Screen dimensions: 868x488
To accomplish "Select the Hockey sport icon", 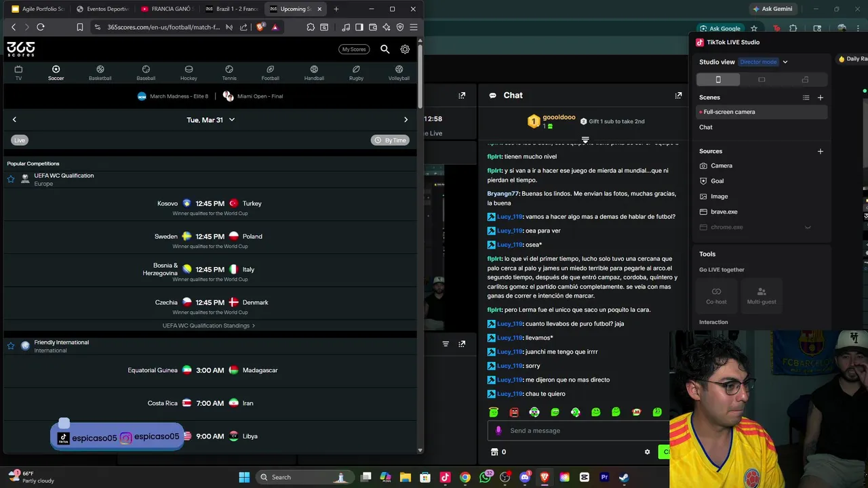I will click(x=189, y=73).
